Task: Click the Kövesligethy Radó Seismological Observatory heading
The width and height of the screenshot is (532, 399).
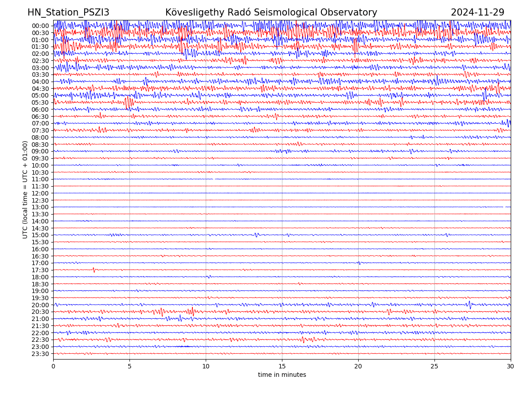Action: pyautogui.click(x=271, y=12)
